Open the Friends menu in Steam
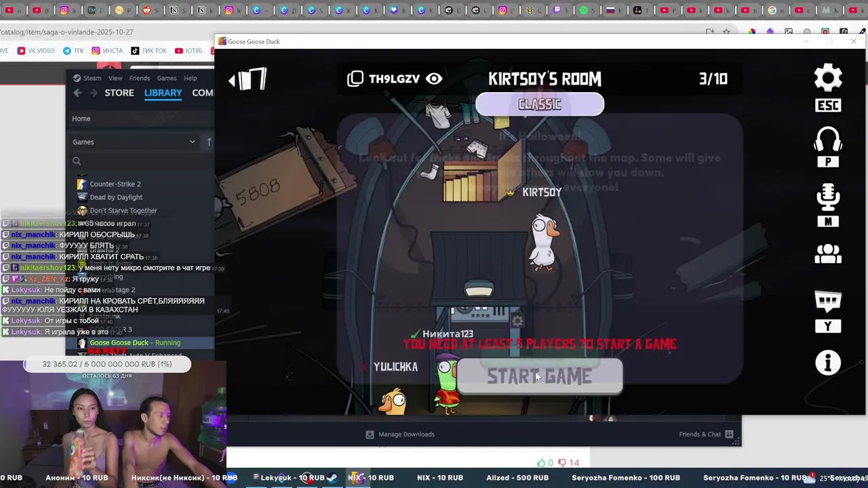Viewport: 868px width, 488px height. coord(139,78)
